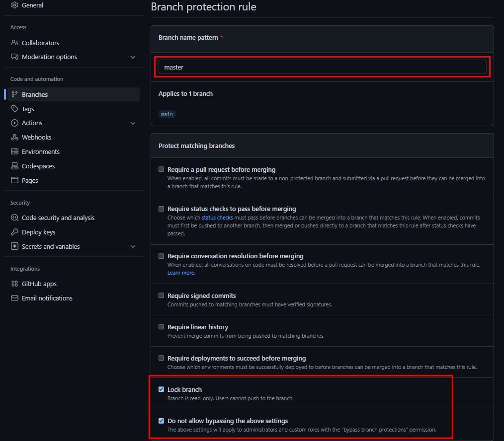Click the Branches git-branch icon
Image resolution: width=504 pixels, height=441 pixels.
14,94
